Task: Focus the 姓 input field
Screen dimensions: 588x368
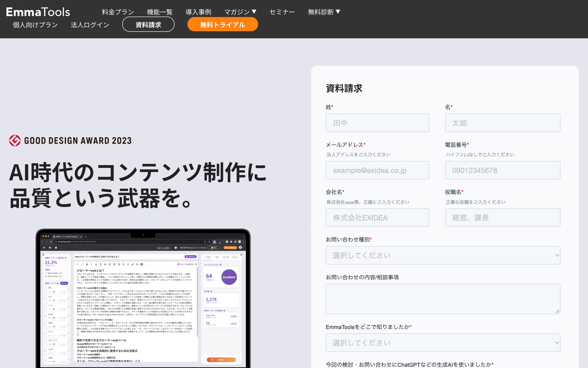Action: (377, 123)
